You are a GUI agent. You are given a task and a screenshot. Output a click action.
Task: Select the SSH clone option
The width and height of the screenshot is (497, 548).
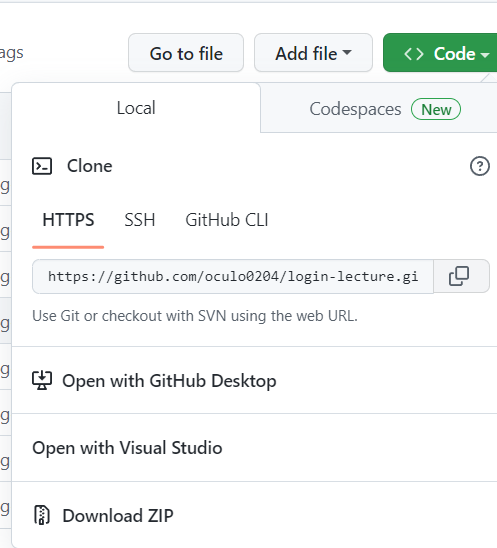coord(139,220)
